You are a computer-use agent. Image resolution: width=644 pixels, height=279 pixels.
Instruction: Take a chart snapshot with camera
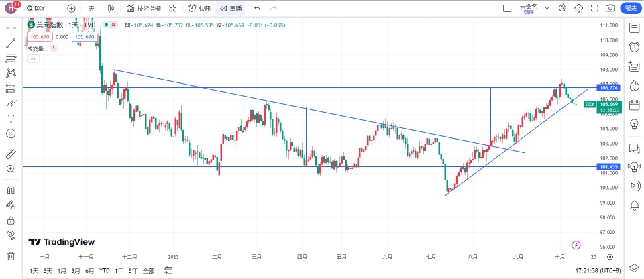(x=610, y=8)
